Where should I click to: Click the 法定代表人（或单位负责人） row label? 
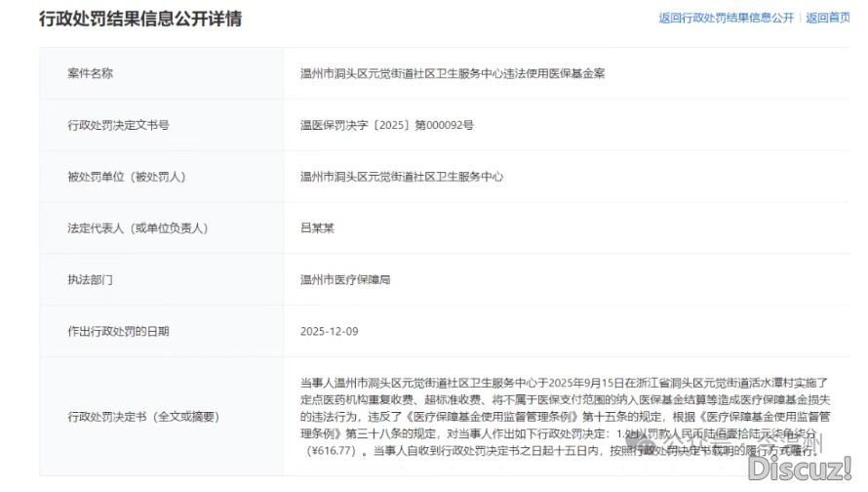point(138,228)
